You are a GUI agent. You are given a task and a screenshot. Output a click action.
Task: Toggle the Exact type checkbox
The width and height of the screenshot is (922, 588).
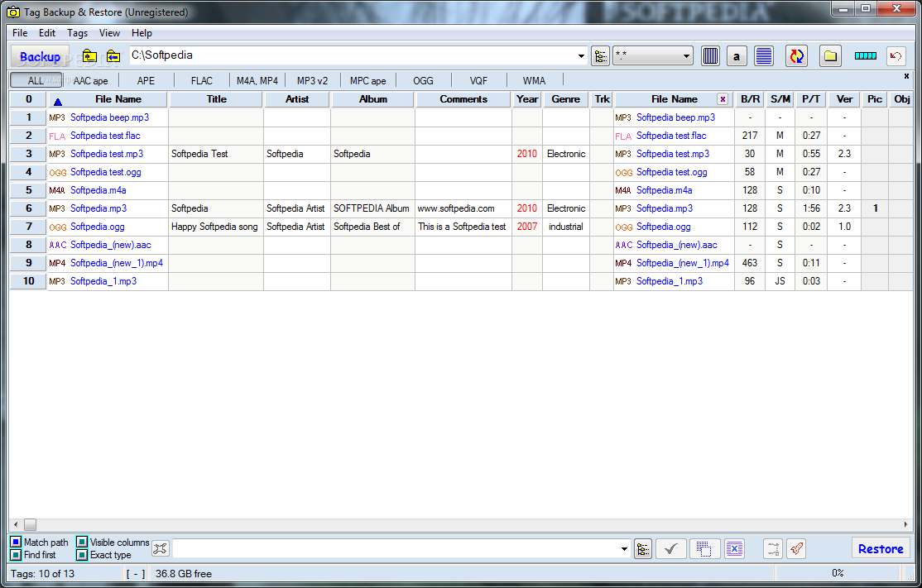82,555
